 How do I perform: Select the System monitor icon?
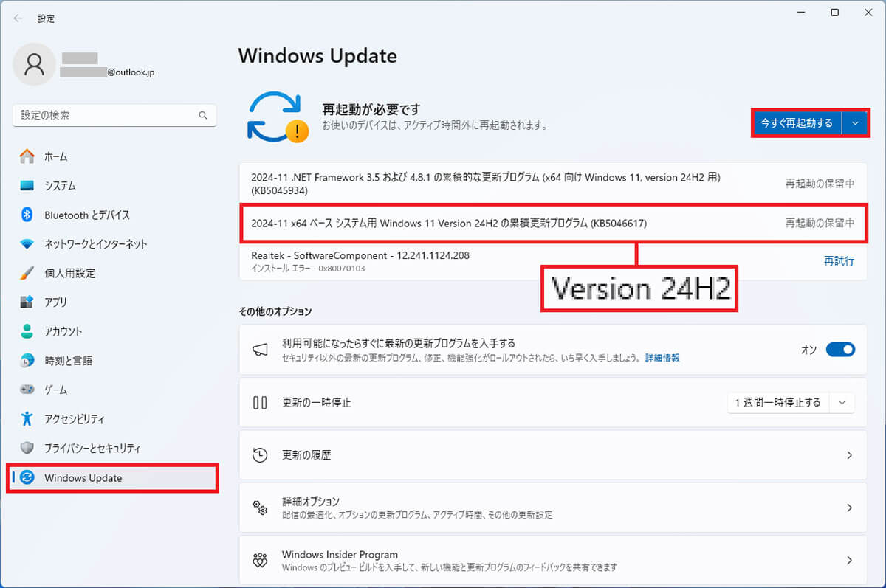point(27,186)
